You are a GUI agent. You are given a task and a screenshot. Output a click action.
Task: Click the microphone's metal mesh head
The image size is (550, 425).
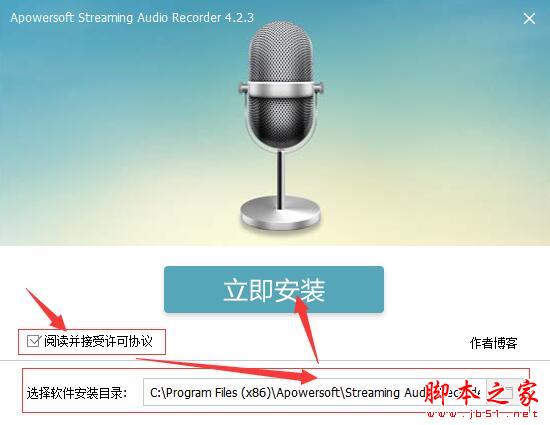coord(281,82)
